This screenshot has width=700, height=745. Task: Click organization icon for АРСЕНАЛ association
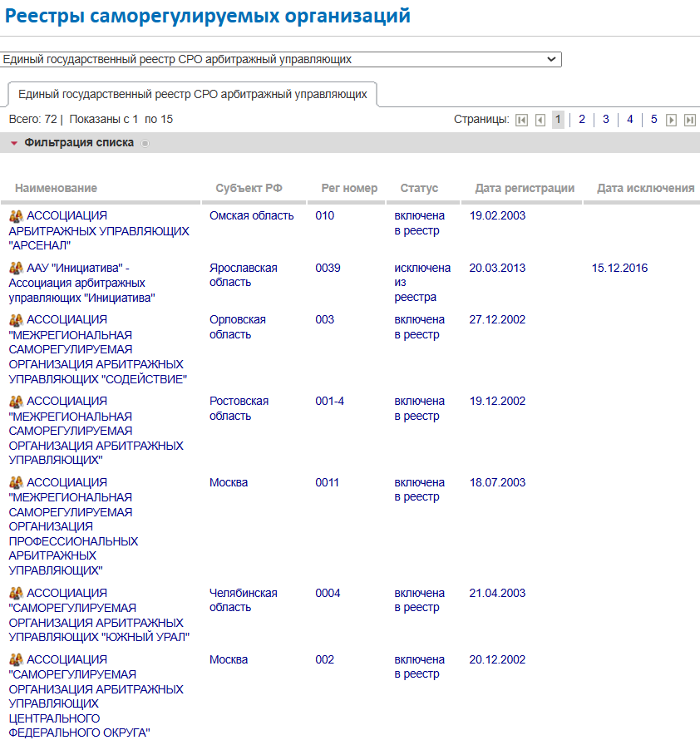pos(16,216)
